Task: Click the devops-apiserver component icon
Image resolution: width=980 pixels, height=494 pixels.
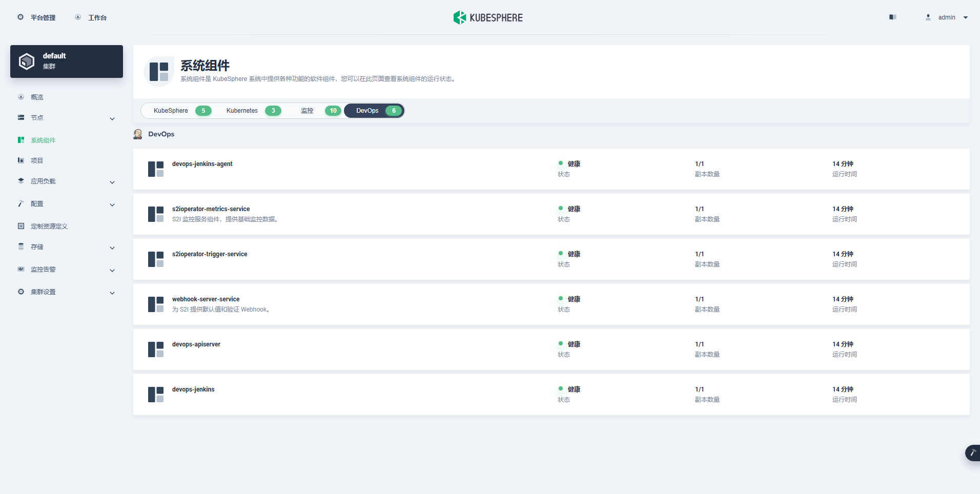Action: pos(156,349)
